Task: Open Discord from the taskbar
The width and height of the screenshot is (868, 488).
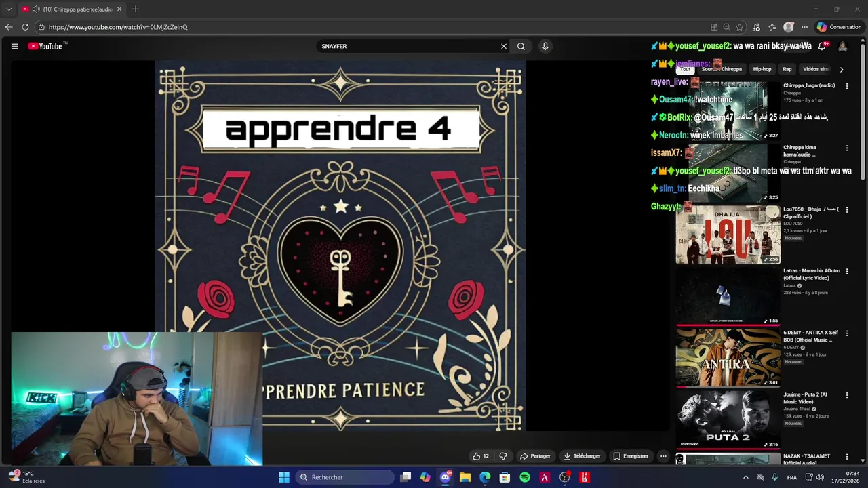Action: click(446, 477)
